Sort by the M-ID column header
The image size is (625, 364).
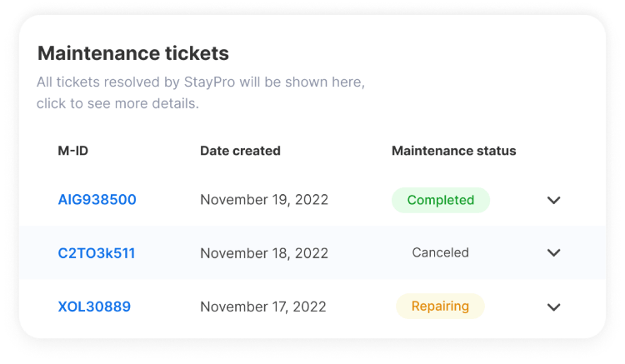coord(73,151)
